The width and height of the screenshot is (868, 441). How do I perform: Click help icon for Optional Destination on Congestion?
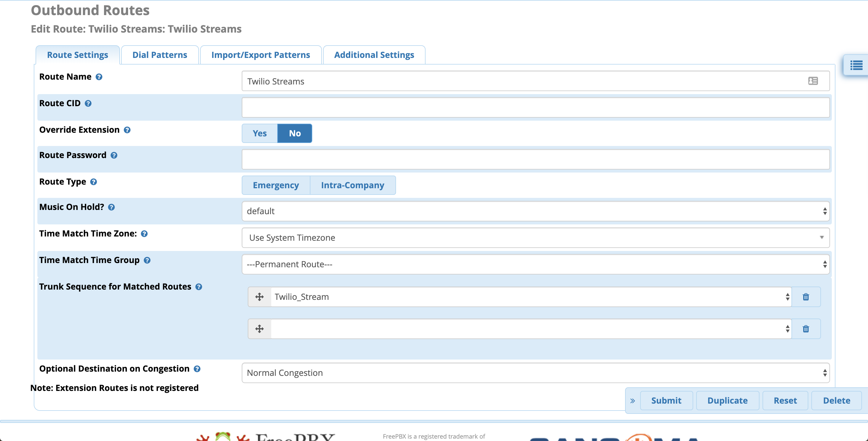pyautogui.click(x=197, y=369)
